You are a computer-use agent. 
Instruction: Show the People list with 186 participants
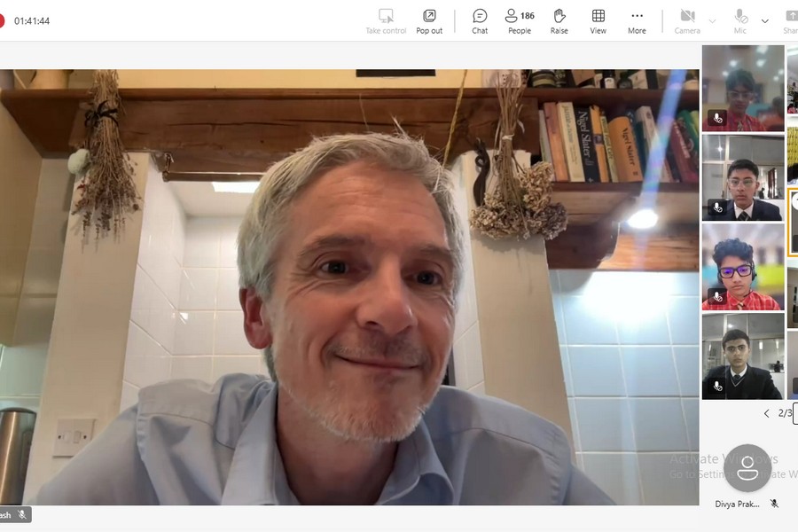pyautogui.click(x=520, y=20)
